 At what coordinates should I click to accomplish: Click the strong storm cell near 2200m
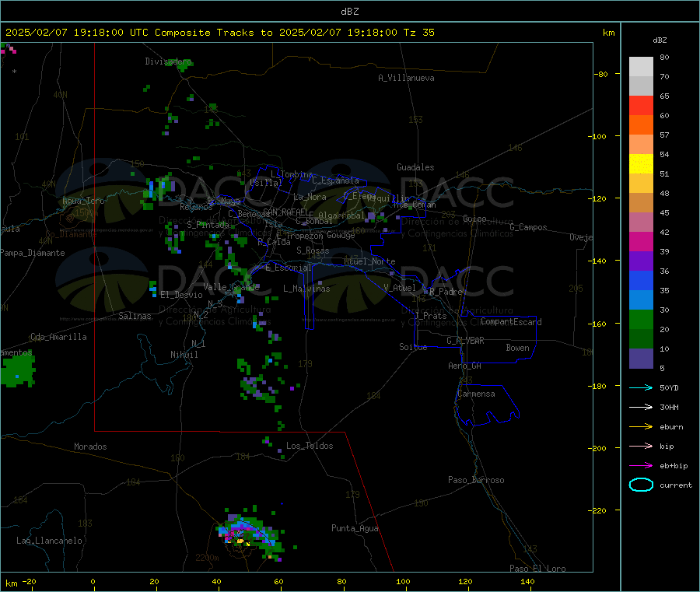(249, 532)
